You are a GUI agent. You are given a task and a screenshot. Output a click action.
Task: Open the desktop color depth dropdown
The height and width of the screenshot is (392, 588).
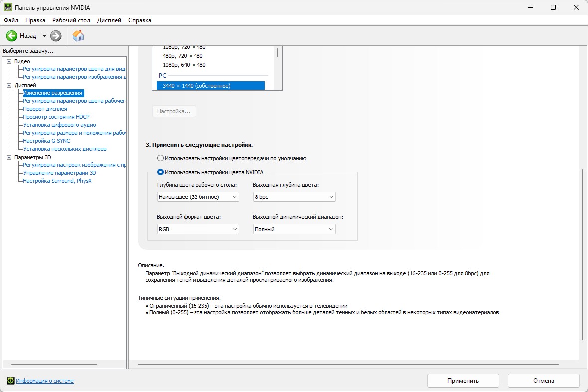[198, 197]
